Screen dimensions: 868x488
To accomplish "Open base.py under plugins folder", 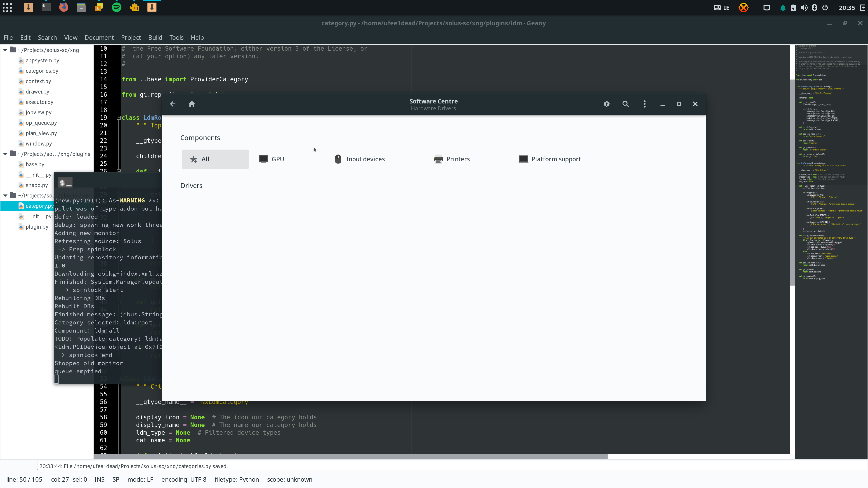I will tap(35, 164).
